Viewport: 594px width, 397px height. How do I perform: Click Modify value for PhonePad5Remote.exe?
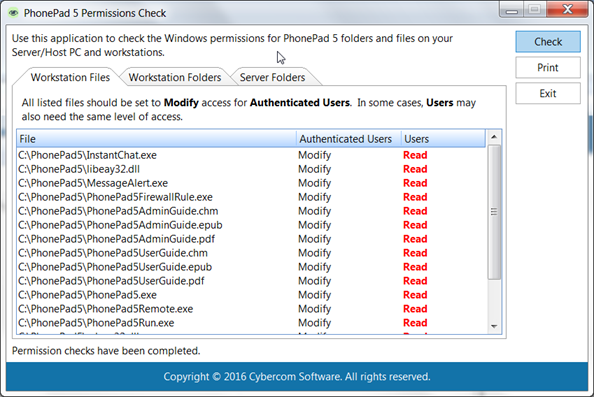(x=314, y=309)
